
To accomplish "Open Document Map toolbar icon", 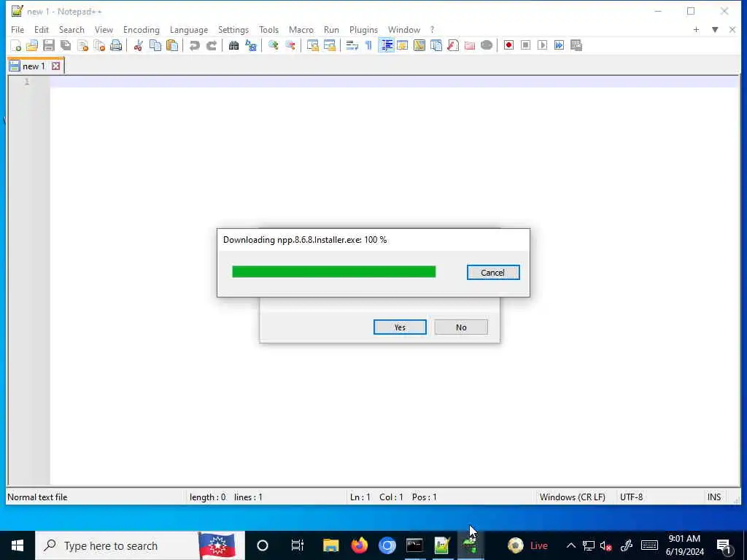I will (x=419, y=45).
